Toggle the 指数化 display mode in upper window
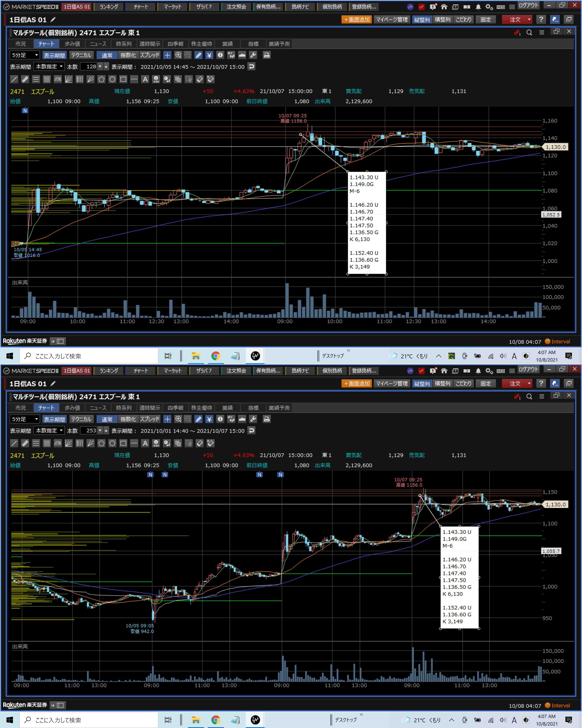This screenshot has width=582, height=728. click(x=128, y=55)
